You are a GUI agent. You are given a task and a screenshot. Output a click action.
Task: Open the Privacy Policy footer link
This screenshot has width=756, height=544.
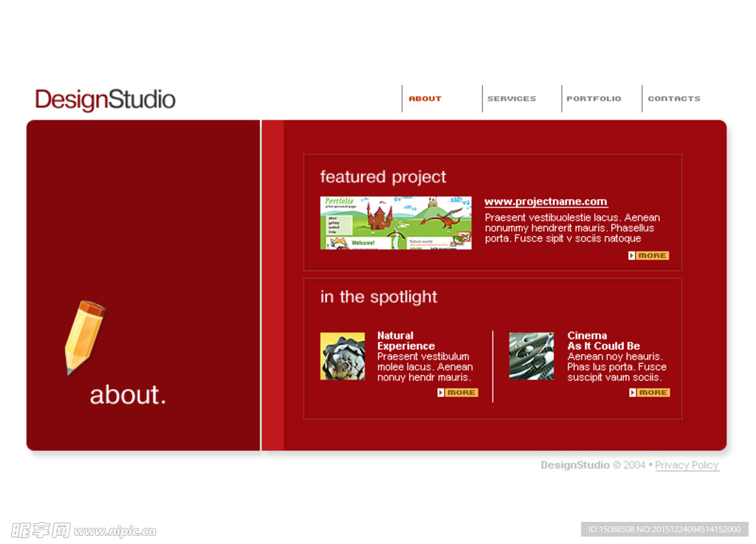pyautogui.click(x=687, y=465)
